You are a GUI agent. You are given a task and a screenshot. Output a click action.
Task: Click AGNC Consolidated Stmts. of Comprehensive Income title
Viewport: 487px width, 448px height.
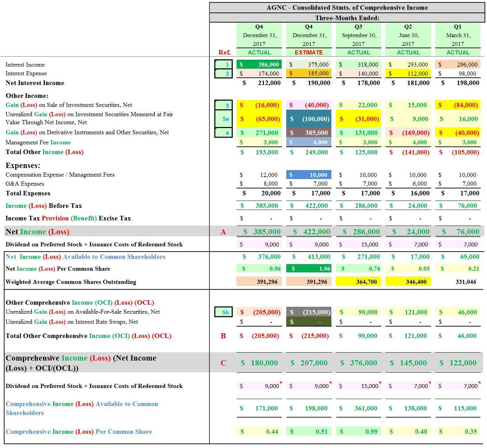(347, 8)
